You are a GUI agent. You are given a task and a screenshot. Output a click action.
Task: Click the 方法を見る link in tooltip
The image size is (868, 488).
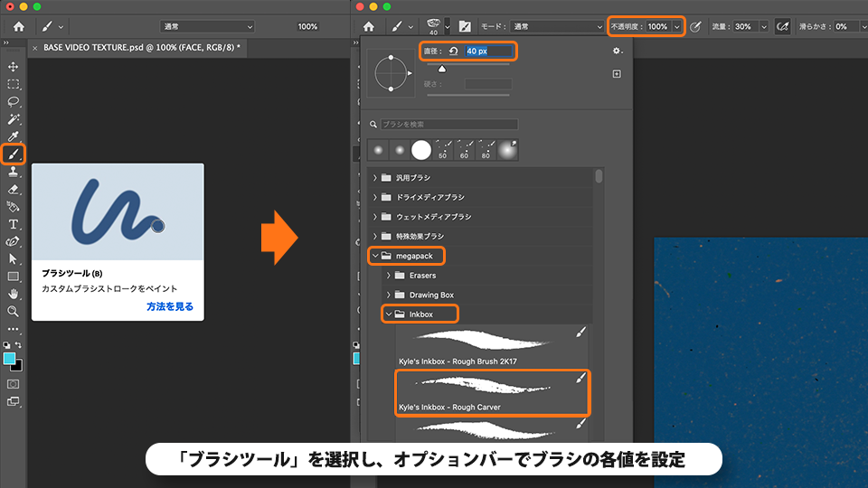tap(170, 306)
